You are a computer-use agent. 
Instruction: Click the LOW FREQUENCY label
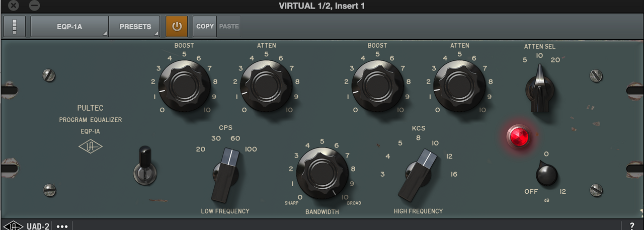pyautogui.click(x=225, y=211)
